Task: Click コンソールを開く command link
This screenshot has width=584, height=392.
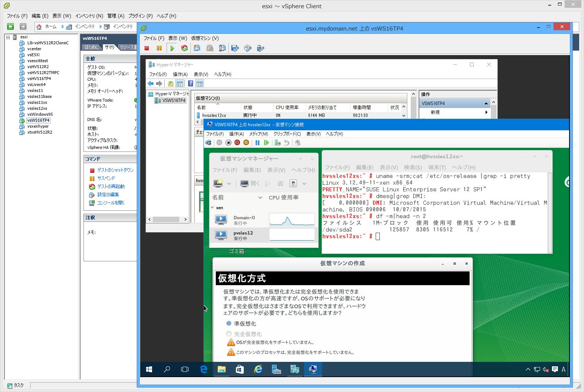Action: (111, 203)
